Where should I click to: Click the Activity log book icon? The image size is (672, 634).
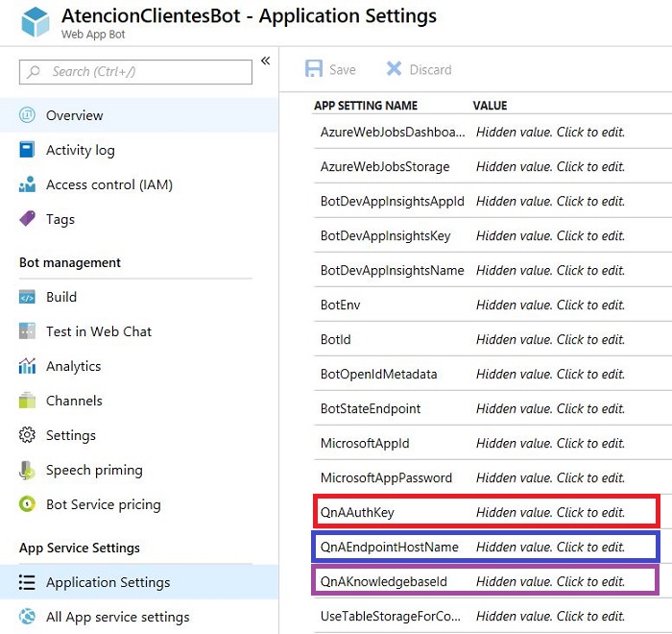pos(27,150)
